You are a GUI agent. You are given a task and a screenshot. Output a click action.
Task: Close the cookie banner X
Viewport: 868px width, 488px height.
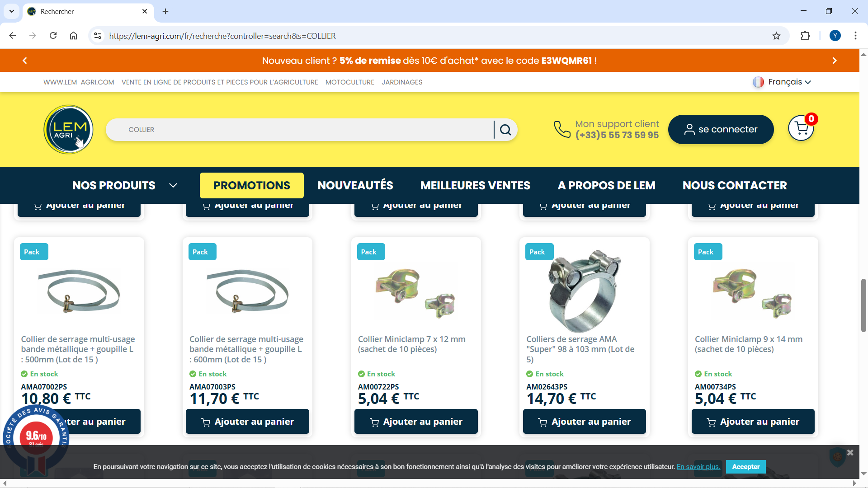point(850,452)
